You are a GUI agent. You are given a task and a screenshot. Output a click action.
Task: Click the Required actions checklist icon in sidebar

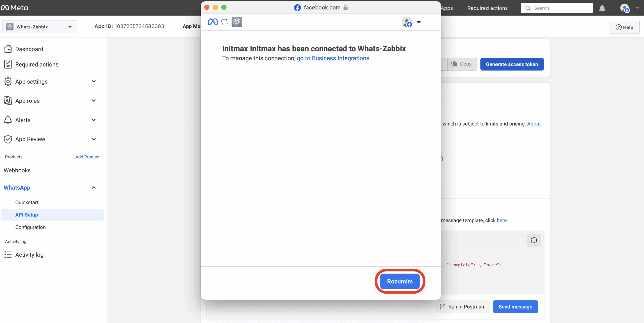[x=8, y=64]
